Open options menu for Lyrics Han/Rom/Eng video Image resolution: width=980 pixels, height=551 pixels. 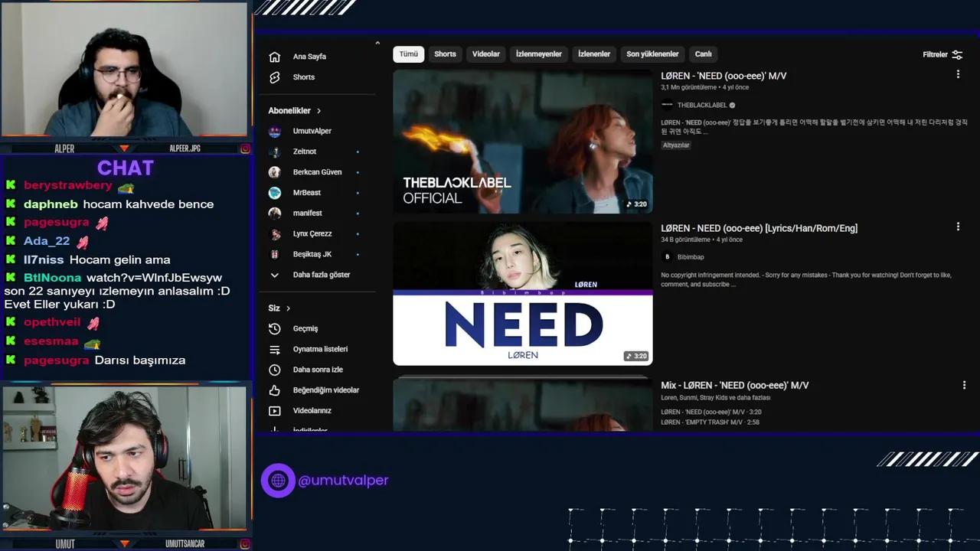coord(958,227)
